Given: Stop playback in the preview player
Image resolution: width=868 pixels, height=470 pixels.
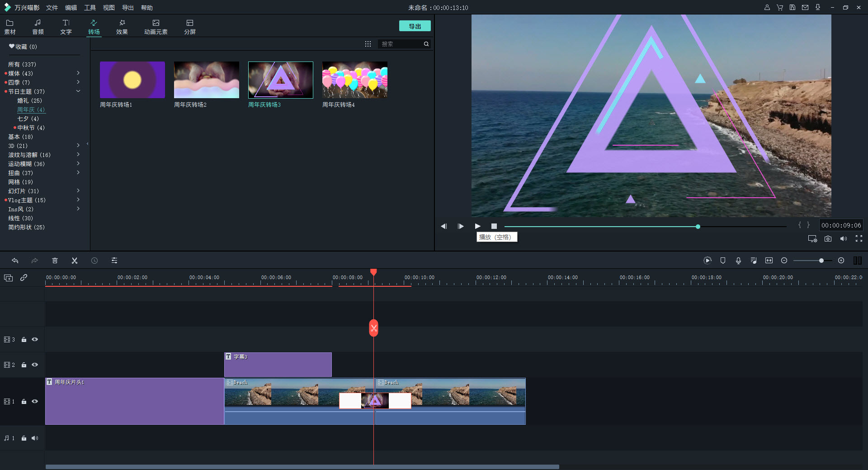Looking at the screenshot, I should pos(494,226).
